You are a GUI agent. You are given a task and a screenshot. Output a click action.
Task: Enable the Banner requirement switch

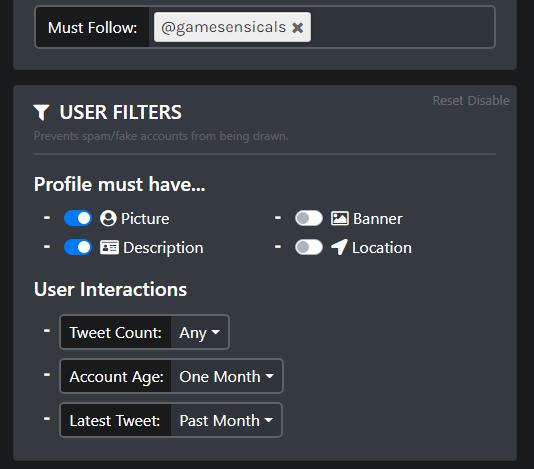[309, 218]
